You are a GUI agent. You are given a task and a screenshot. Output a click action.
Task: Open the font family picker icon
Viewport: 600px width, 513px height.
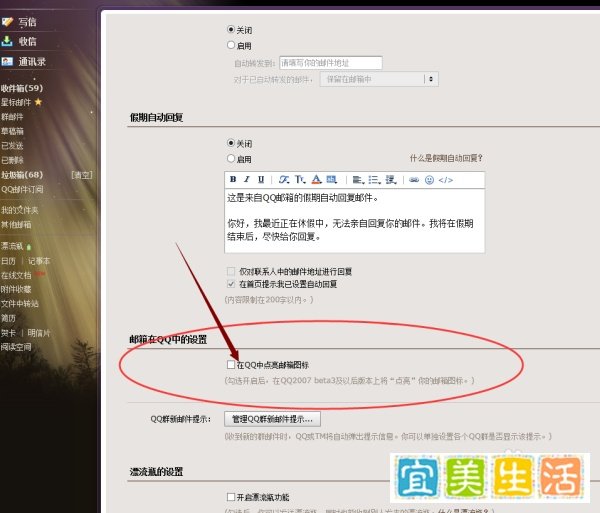click(x=284, y=179)
